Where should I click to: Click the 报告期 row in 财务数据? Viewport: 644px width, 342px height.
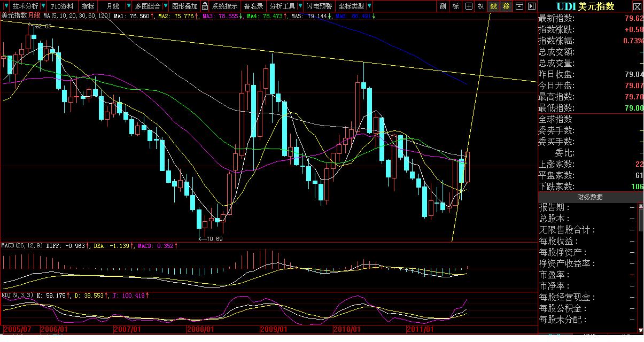[587, 208]
